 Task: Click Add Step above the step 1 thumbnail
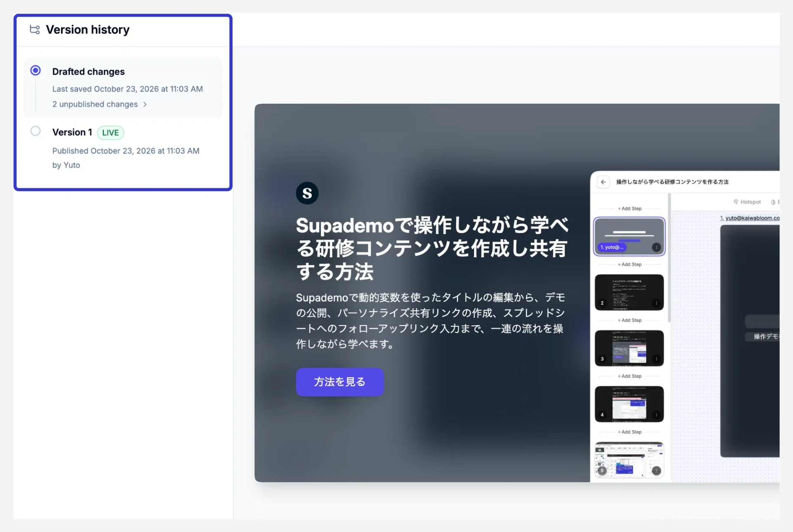point(629,209)
